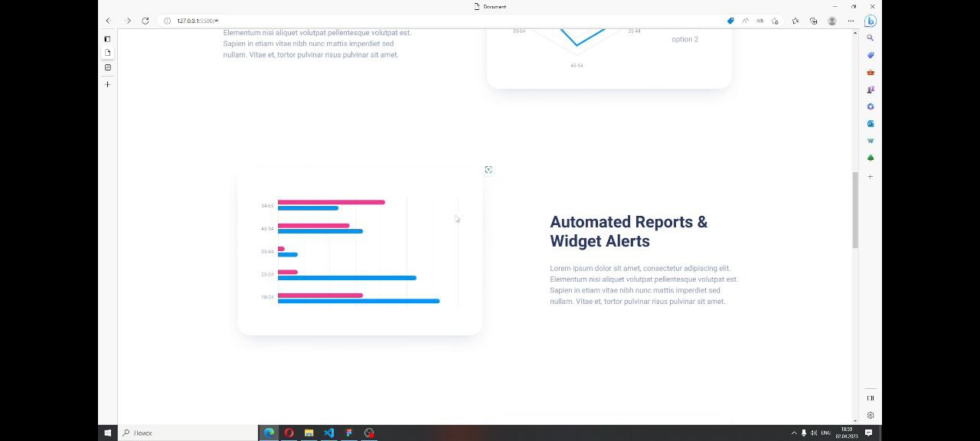Open the volume control in system tray
Viewport: 980px width, 441px height.
(813, 433)
